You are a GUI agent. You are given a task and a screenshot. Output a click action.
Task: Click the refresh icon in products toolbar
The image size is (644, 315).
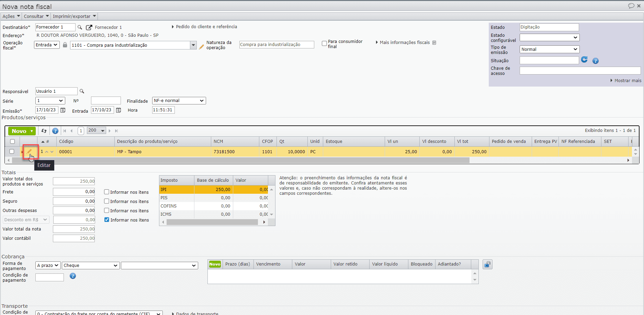coord(44,131)
